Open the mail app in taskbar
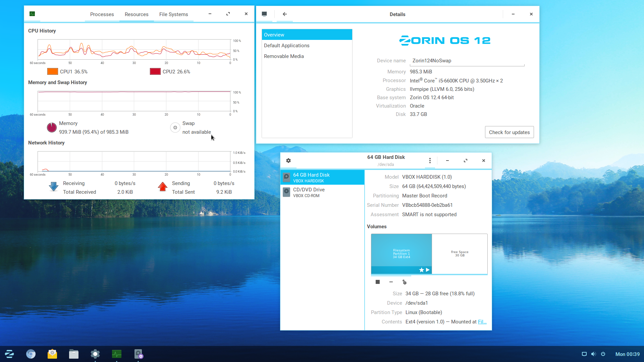 (x=52, y=354)
